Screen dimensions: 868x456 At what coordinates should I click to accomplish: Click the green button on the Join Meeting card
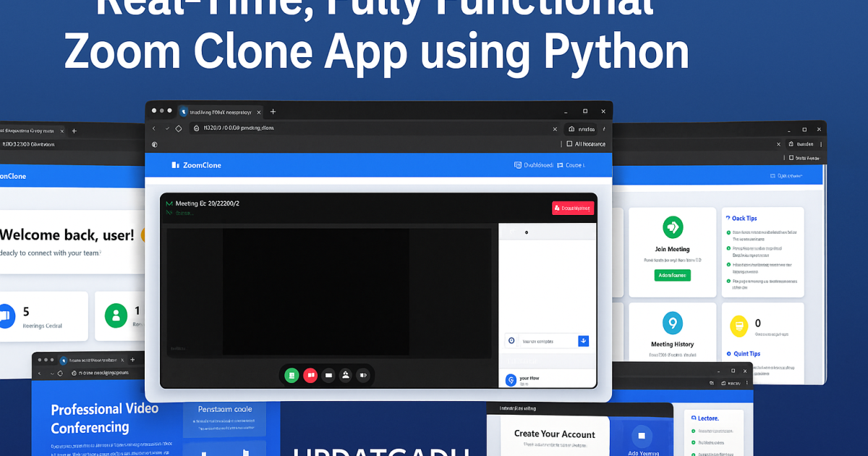pos(672,275)
